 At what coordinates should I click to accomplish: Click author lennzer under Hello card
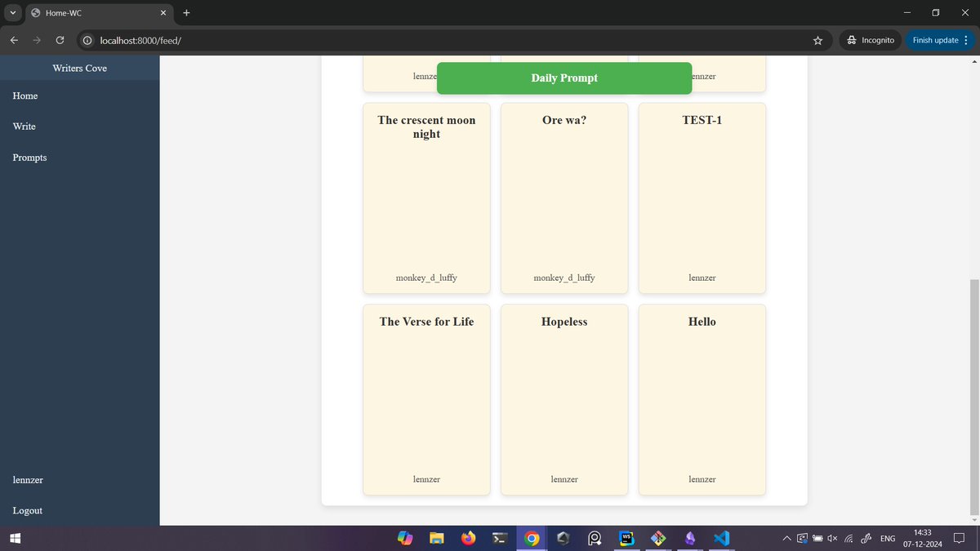(x=702, y=479)
